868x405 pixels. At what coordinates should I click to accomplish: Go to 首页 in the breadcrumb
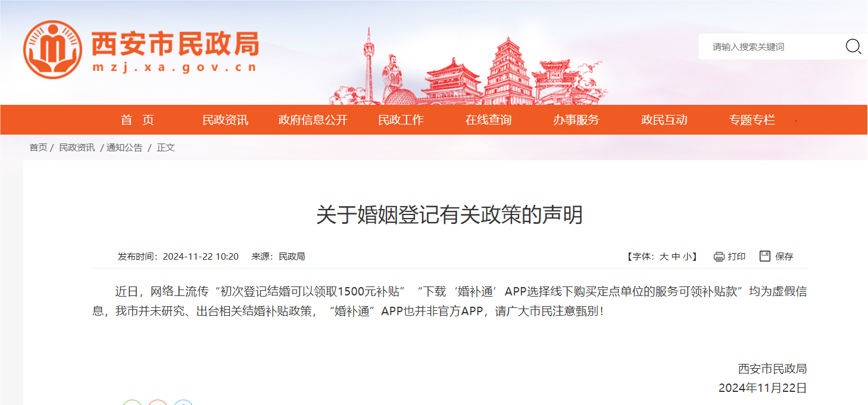pos(38,147)
